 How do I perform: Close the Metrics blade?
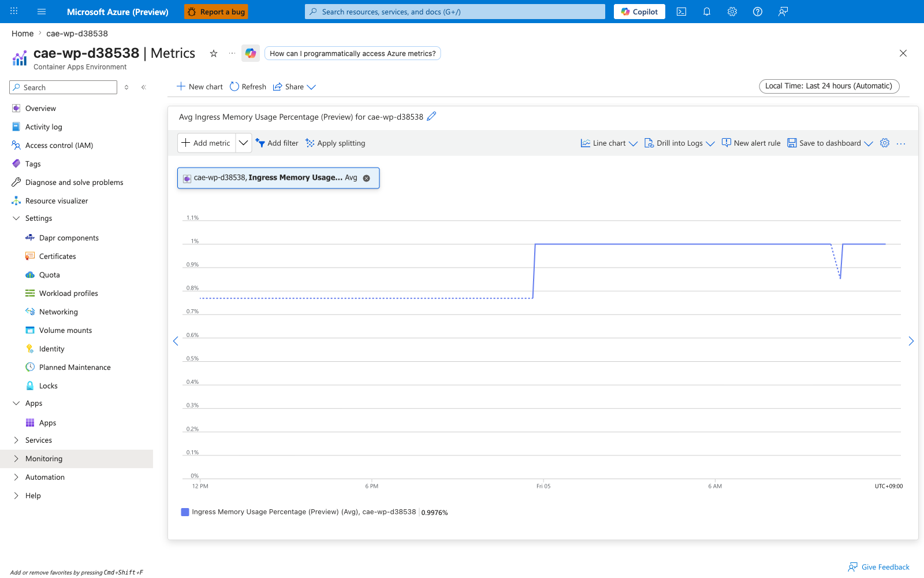point(903,53)
